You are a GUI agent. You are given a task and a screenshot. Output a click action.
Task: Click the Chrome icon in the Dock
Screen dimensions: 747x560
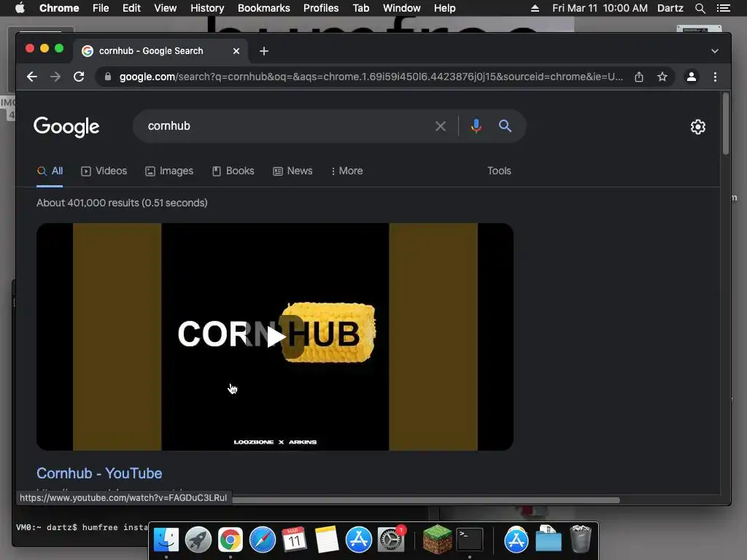(230, 540)
